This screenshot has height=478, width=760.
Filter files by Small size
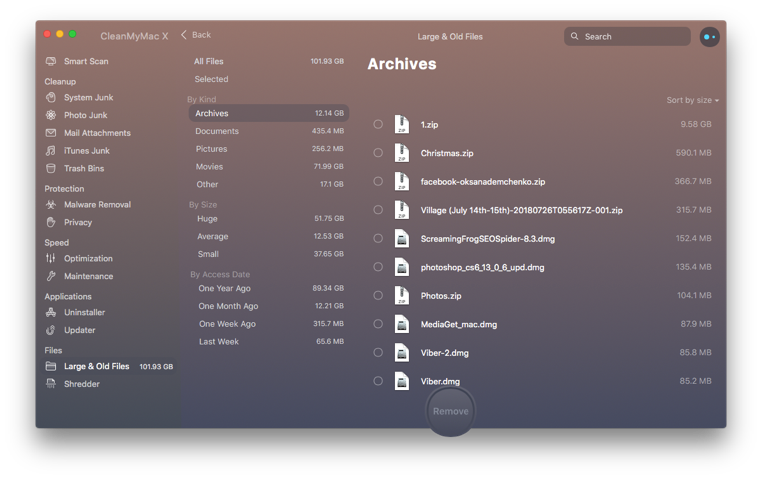coord(269,254)
